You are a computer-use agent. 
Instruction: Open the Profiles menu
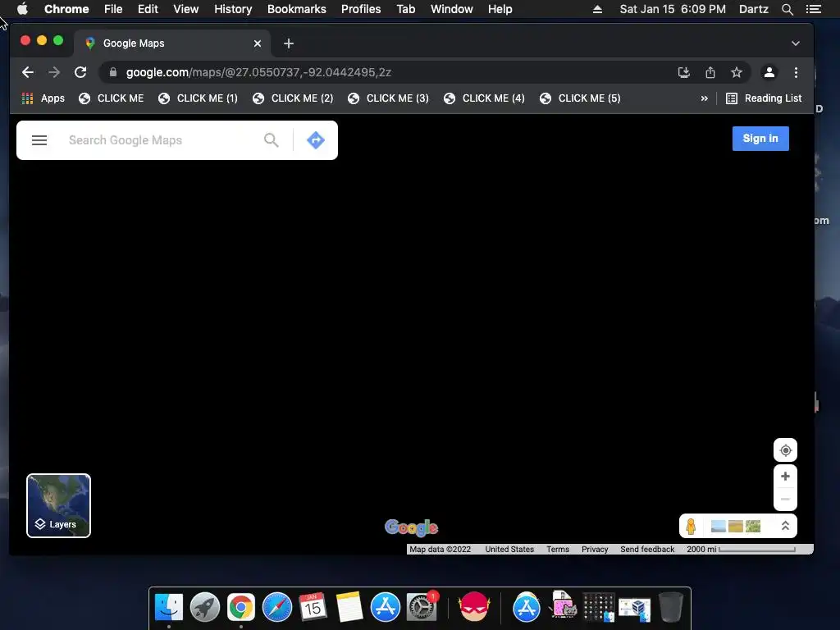361,9
